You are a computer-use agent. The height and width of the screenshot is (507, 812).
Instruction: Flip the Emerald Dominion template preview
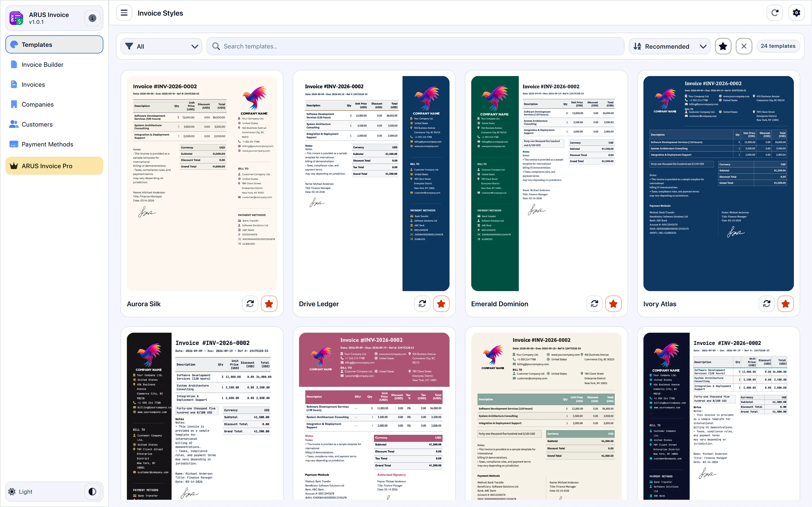(x=594, y=304)
